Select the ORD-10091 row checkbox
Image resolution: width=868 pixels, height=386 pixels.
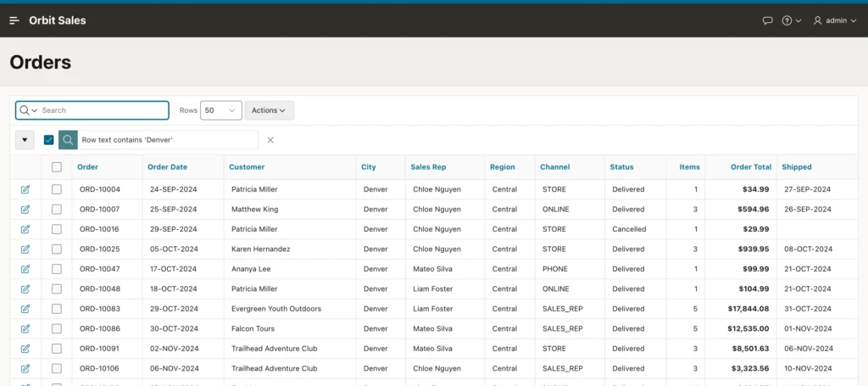pyautogui.click(x=57, y=349)
